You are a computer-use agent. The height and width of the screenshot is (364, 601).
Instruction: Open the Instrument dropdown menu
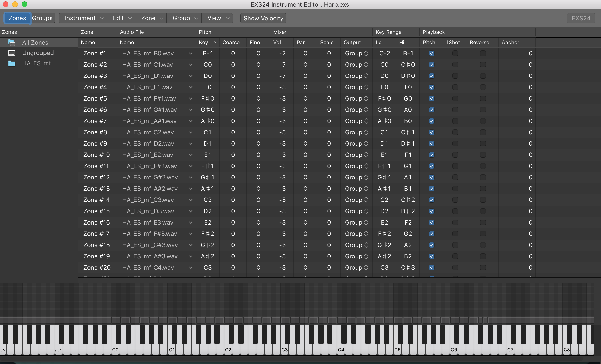83,18
